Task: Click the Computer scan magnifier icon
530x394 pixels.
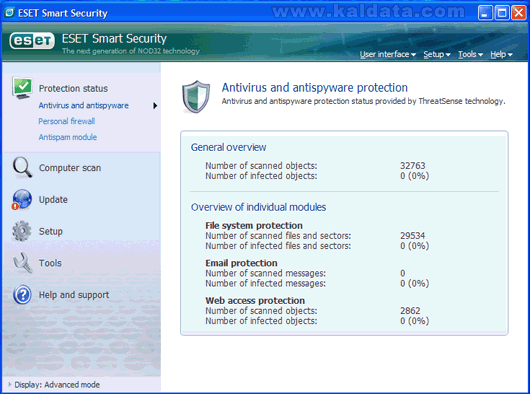Action: tap(22, 167)
